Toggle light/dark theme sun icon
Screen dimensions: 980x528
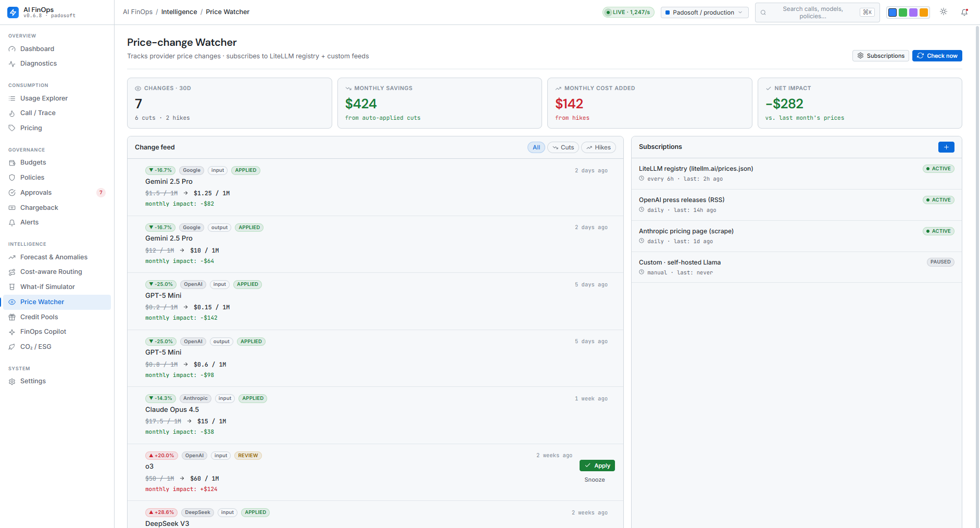(x=944, y=12)
